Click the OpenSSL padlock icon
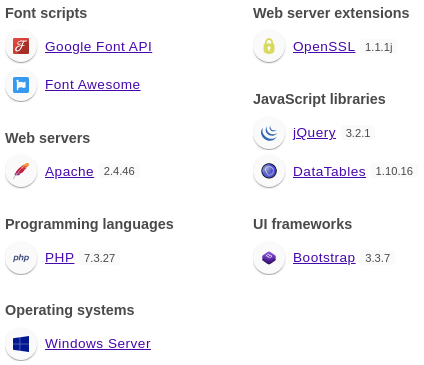The width and height of the screenshot is (424, 365). [x=269, y=46]
